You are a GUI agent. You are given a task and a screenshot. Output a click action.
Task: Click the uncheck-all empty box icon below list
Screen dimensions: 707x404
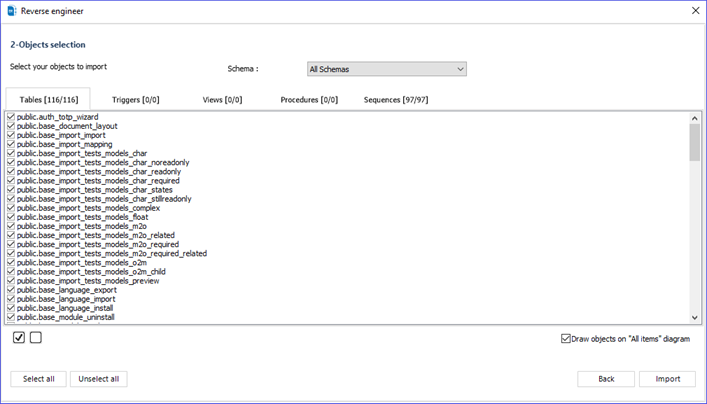coord(36,337)
